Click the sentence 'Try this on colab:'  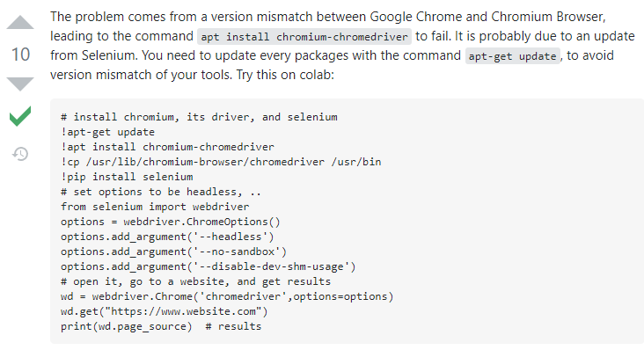click(x=285, y=75)
